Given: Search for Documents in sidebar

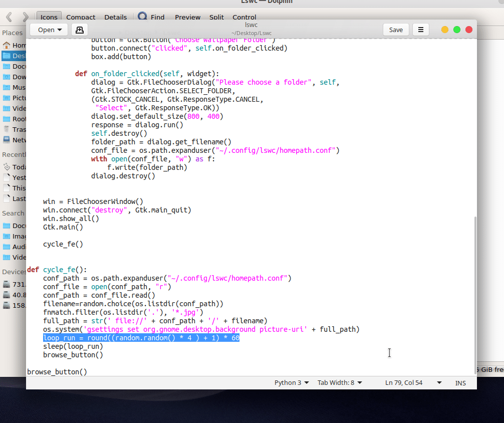Looking at the screenshot, I should click(14, 226).
